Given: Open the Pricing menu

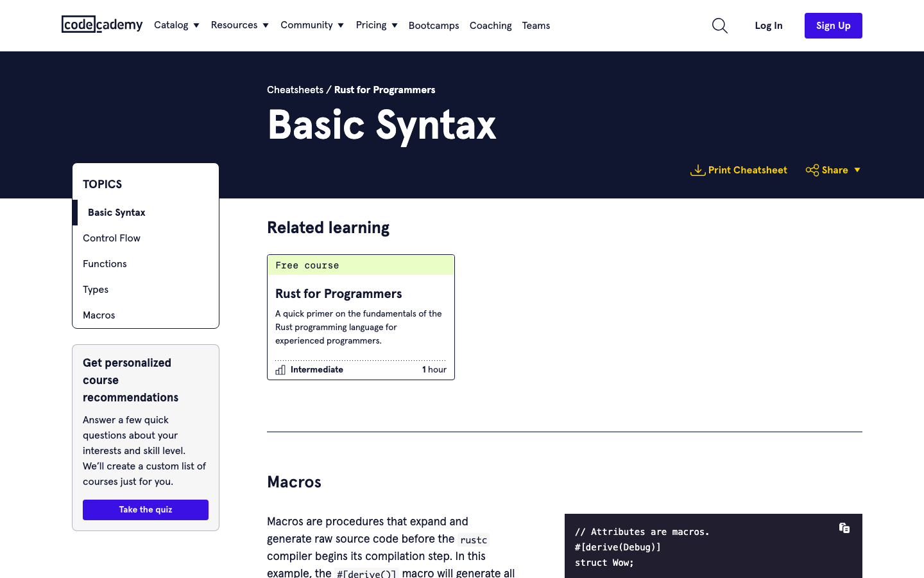Looking at the screenshot, I should [x=377, y=25].
